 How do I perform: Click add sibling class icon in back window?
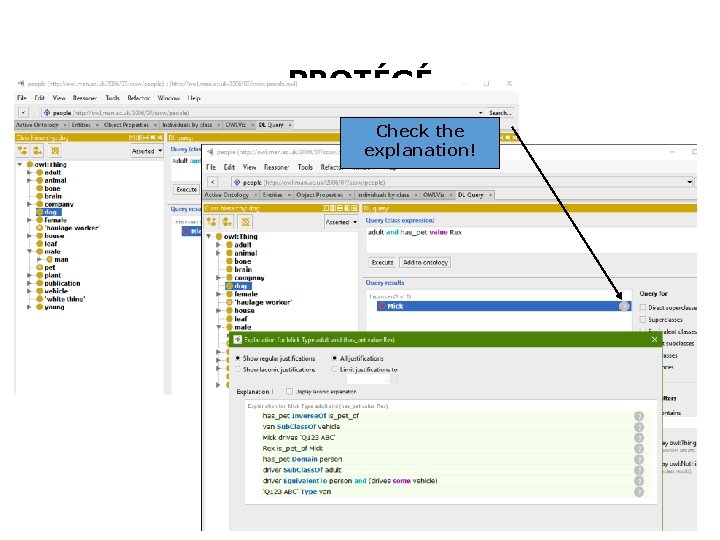38,151
